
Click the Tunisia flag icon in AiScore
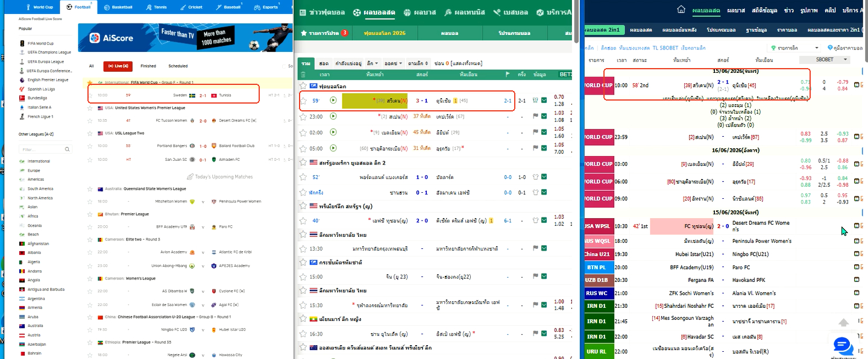tap(213, 95)
